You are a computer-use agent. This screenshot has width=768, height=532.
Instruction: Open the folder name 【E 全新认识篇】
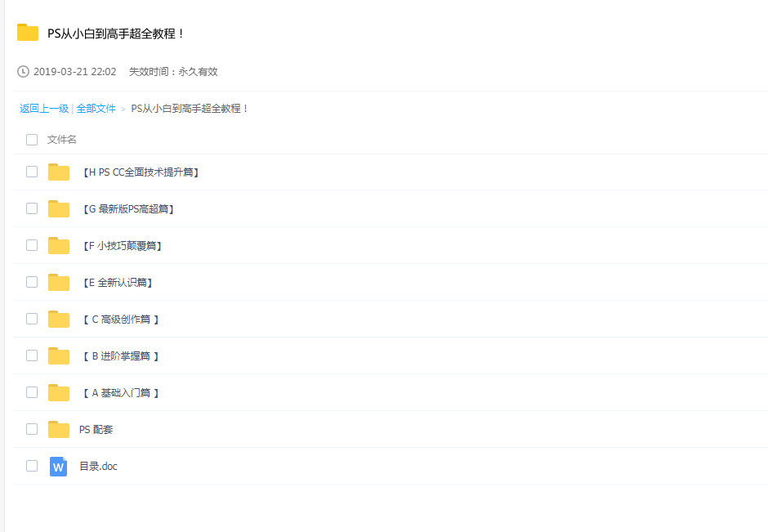[118, 283]
